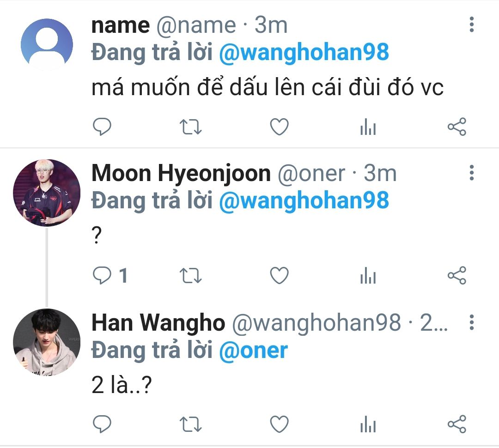View analytics of Han Wangho's tweet
The height and width of the screenshot is (448, 499).
(x=368, y=424)
